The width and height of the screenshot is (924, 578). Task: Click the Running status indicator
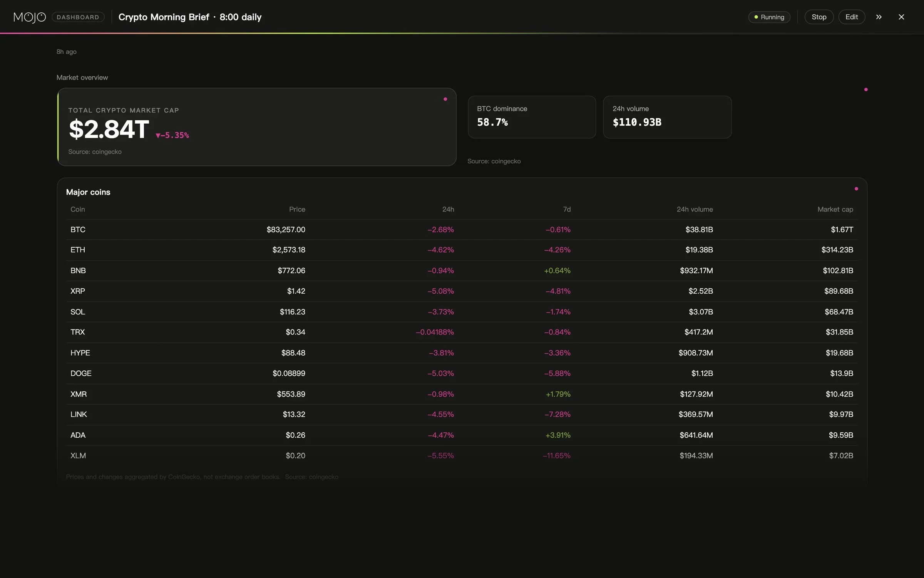(x=769, y=17)
